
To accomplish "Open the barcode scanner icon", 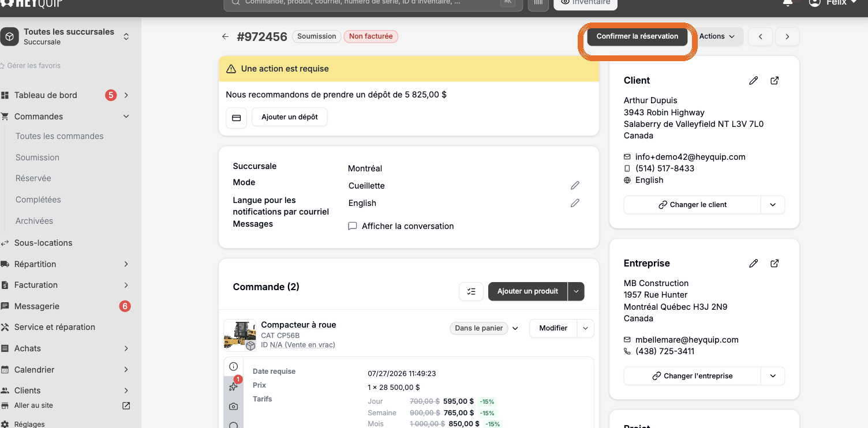I will coord(538,3).
